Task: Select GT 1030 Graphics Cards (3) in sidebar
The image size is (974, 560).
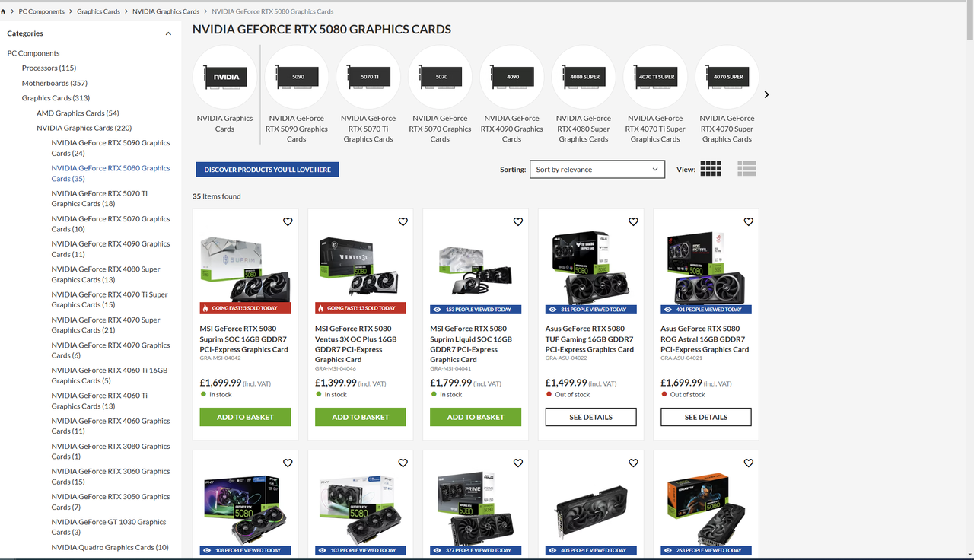Action: tap(109, 527)
